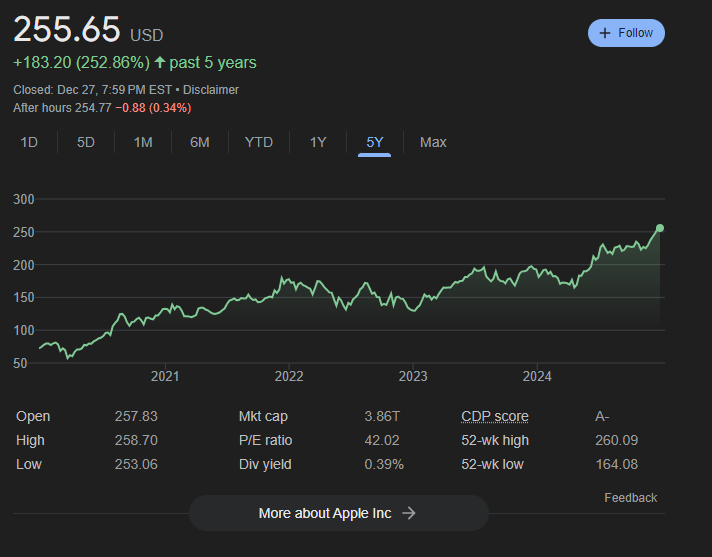Open the Max range tab

click(433, 143)
